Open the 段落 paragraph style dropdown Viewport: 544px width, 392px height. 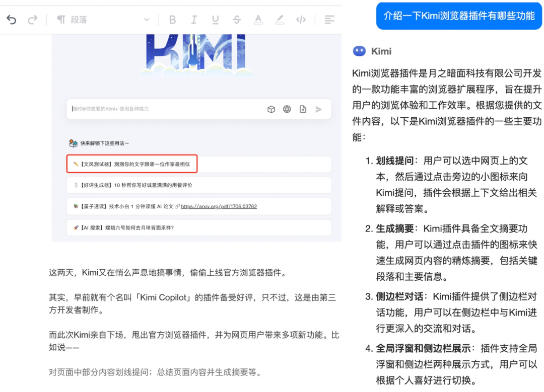point(103,20)
